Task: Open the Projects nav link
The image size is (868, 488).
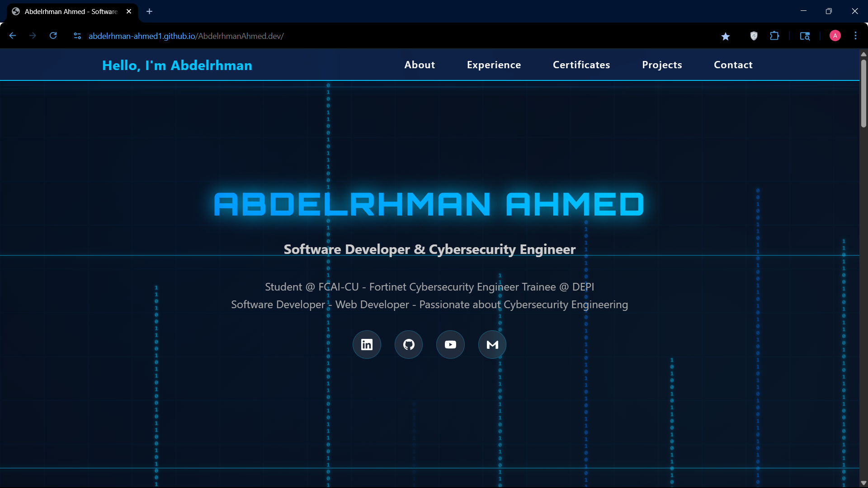Action: (662, 65)
